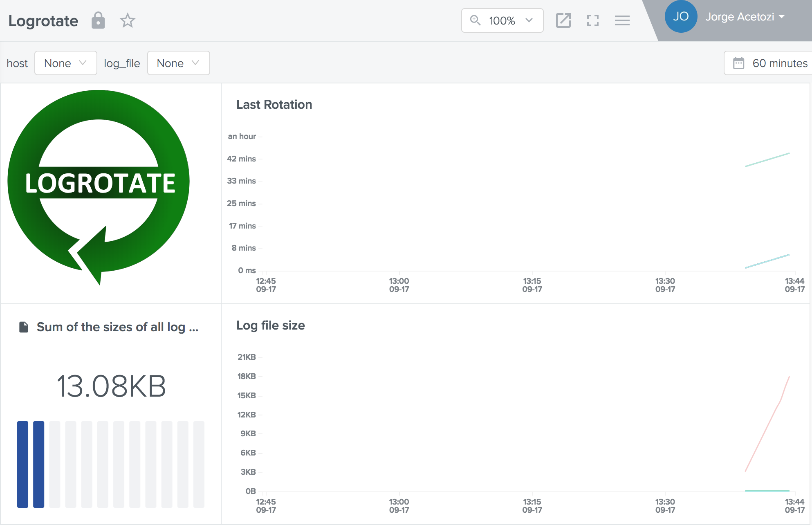Click the magnifier icon in zoom control
The width and height of the screenshot is (812, 525).
(x=475, y=20)
